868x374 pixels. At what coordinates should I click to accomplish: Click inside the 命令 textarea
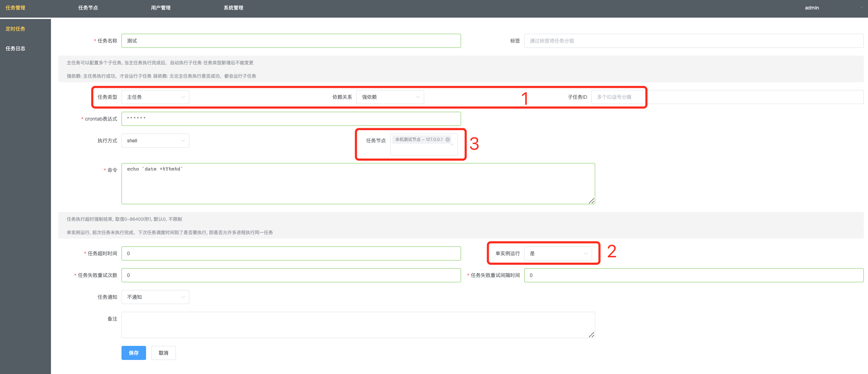click(358, 183)
